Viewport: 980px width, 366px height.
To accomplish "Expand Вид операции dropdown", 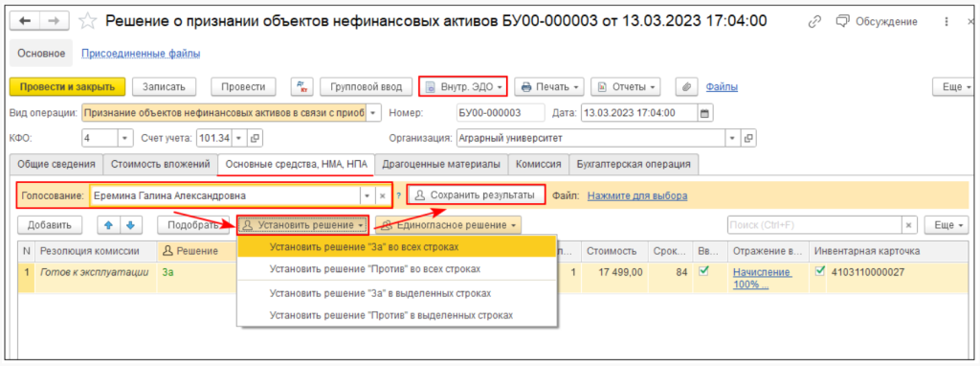I will pyautogui.click(x=373, y=113).
